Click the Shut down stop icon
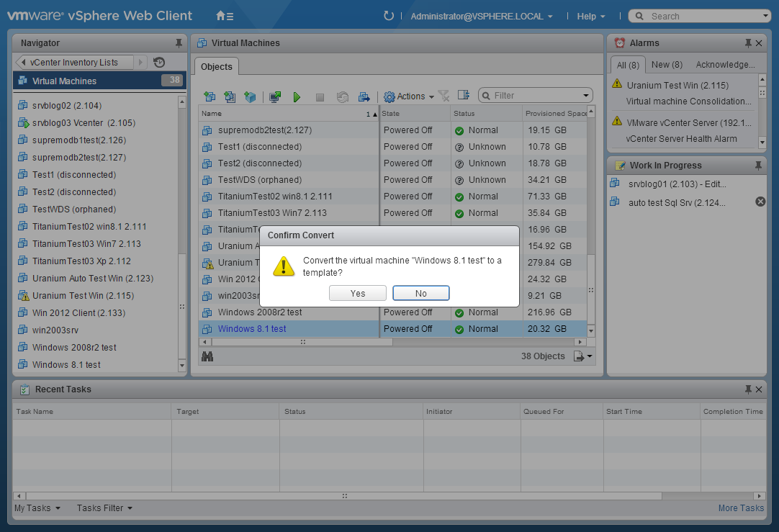Image resolution: width=779 pixels, height=532 pixels. click(320, 97)
